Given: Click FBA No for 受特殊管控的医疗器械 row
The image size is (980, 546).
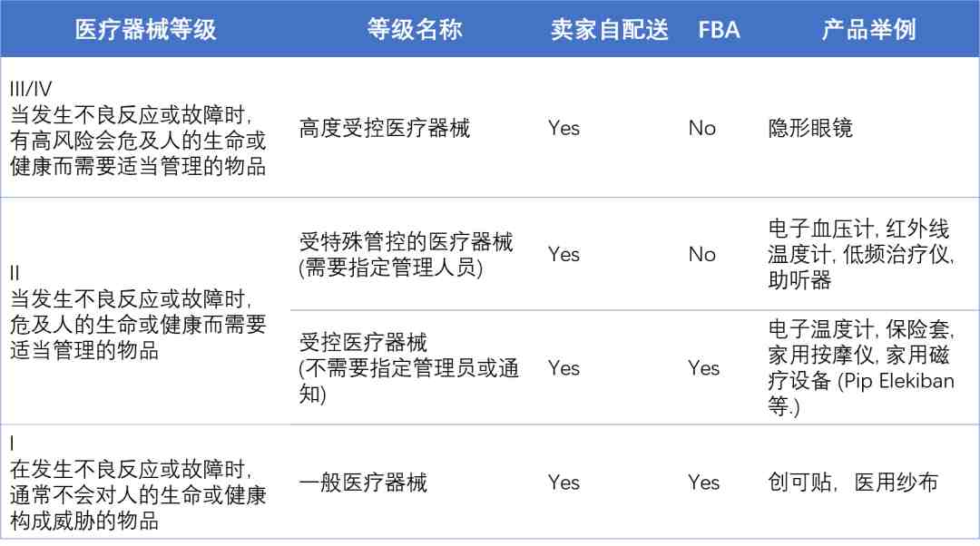Looking at the screenshot, I should 701,254.
